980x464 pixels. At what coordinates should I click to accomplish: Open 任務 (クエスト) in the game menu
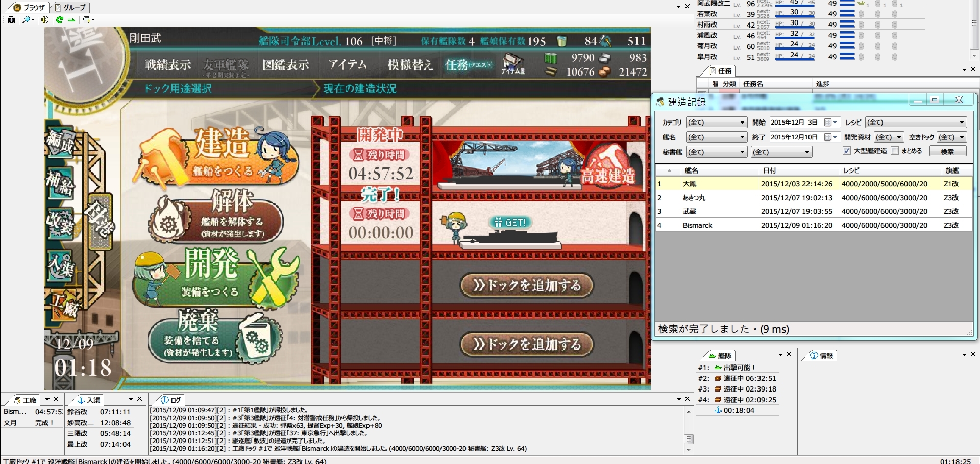coord(469,65)
